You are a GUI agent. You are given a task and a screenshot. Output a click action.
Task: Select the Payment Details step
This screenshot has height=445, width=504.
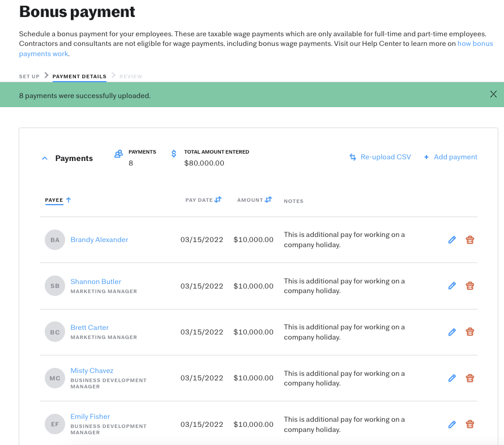[x=79, y=77]
